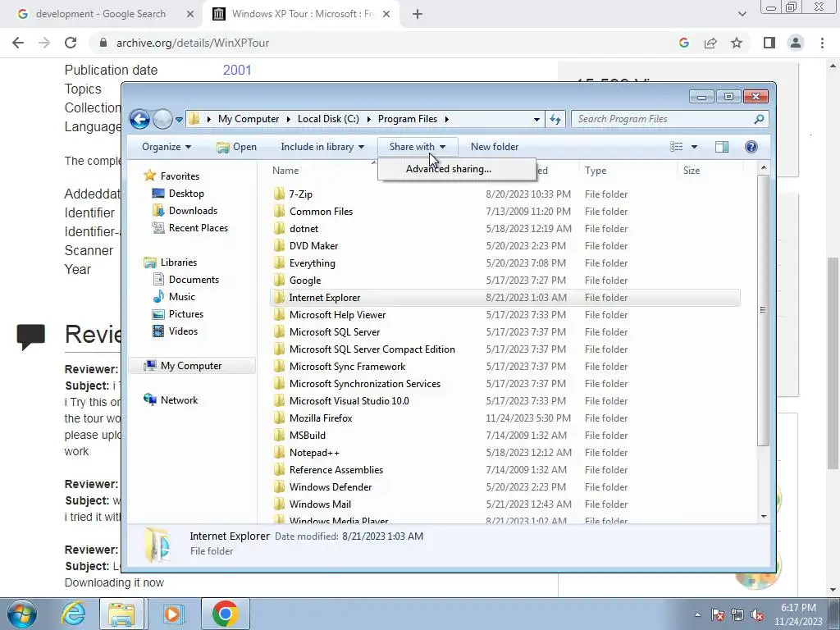The width and height of the screenshot is (840, 630).
Task: Click the Change your view icon
Action: point(677,147)
